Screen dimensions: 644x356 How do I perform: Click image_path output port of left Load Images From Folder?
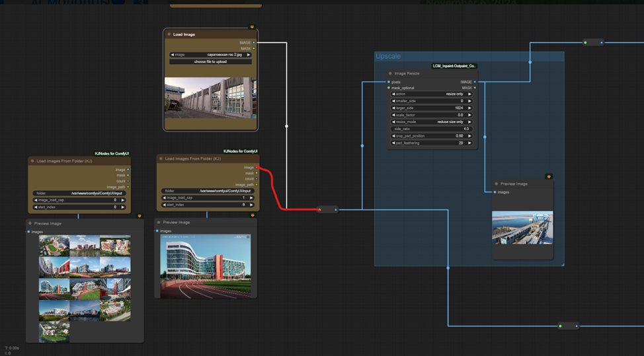(x=128, y=187)
